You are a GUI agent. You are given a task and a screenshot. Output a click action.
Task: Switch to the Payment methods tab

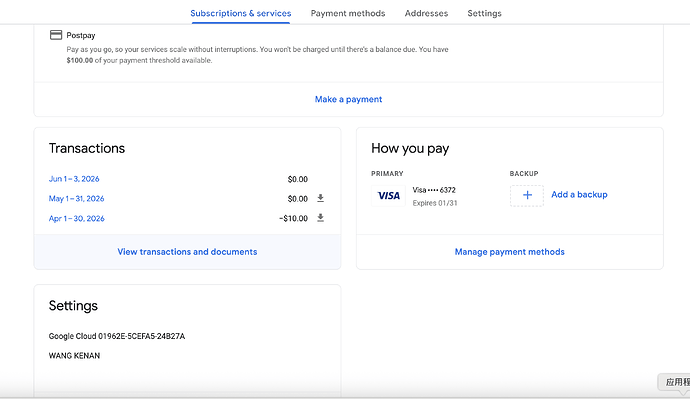point(348,13)
